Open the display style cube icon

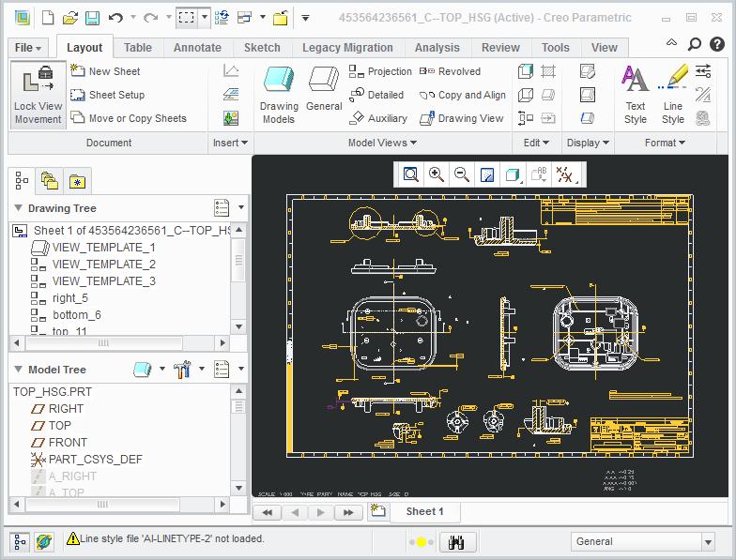click(x=513, y=174)
